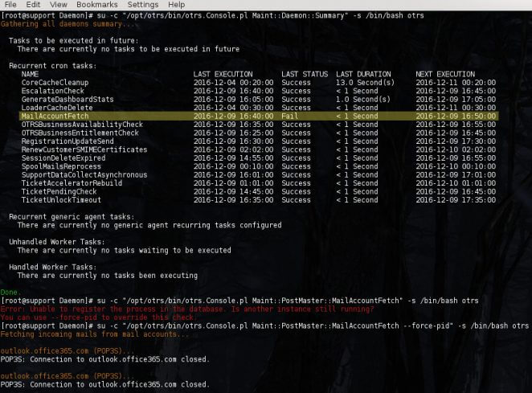Click the green Done text

(10, 293)
